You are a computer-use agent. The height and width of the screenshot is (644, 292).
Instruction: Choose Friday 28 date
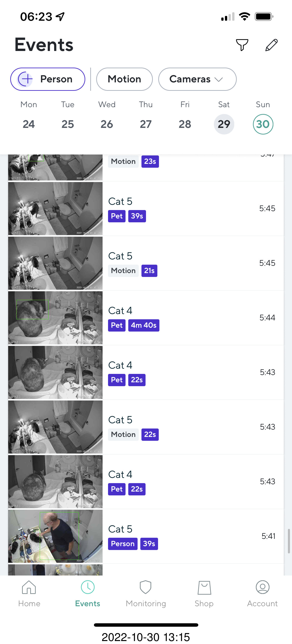[x=185, y=124]
